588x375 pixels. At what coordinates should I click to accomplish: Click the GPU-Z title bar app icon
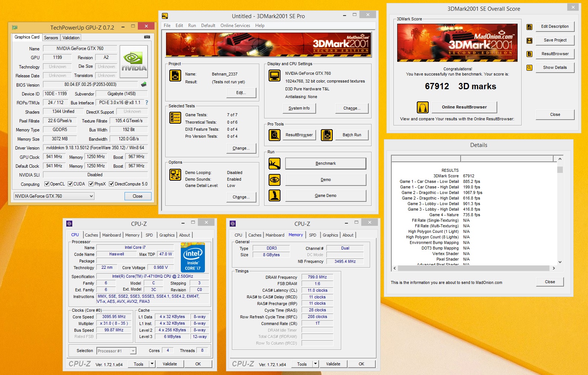(15, 27)
